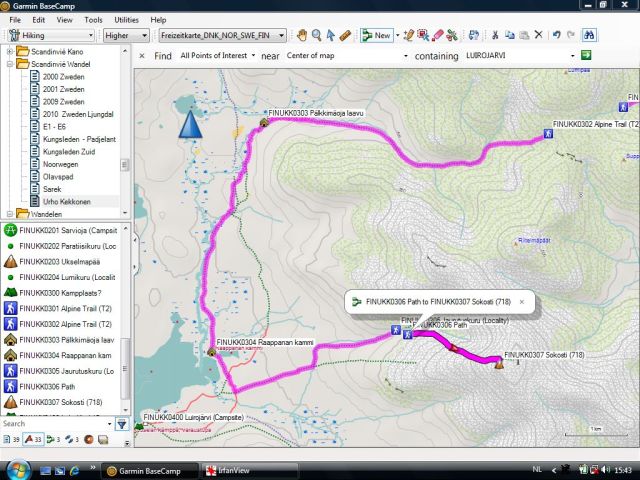
Task: Click the funnel filter icon
Action: click(x=122, y=424)
